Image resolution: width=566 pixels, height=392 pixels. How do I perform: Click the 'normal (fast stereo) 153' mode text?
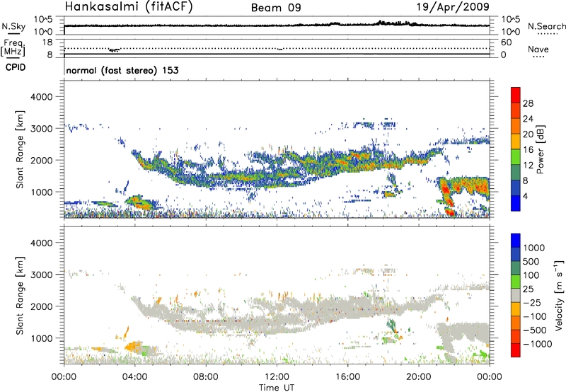click(x=122, y=70)
